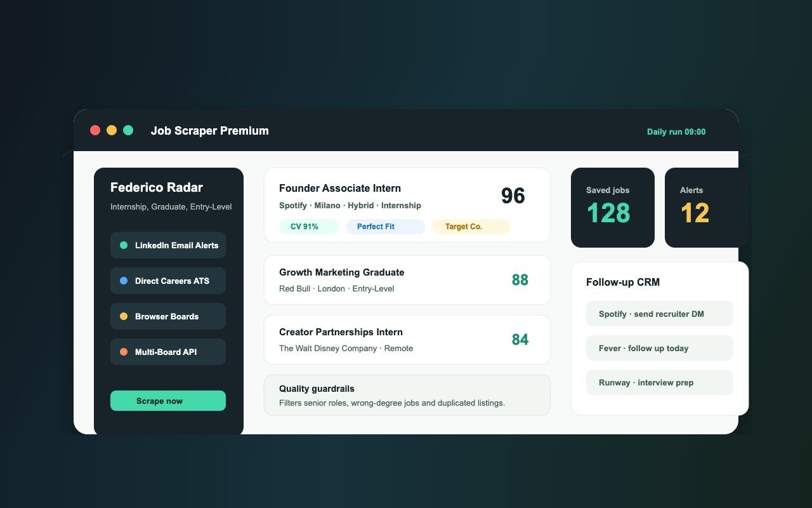
Task: Click the 84 match score
Action: pyautogui.click(x=520, y=340)
